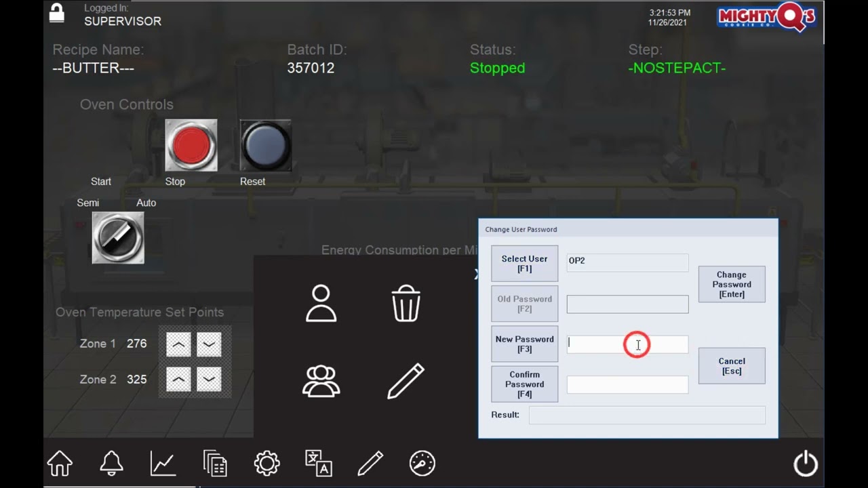Viewport: 868px width, 488px height.
Task: Click Cancel [Esc] button
Action: 732,366
